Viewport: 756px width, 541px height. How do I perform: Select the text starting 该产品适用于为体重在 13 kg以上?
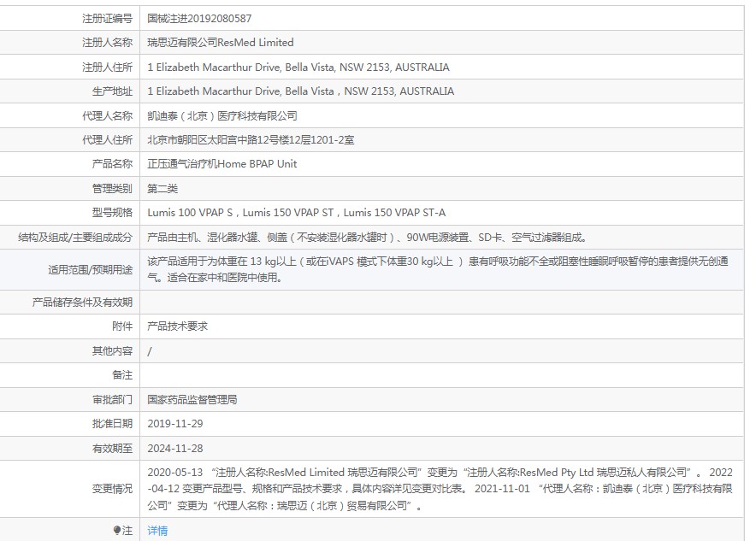[x=438, y=269]
